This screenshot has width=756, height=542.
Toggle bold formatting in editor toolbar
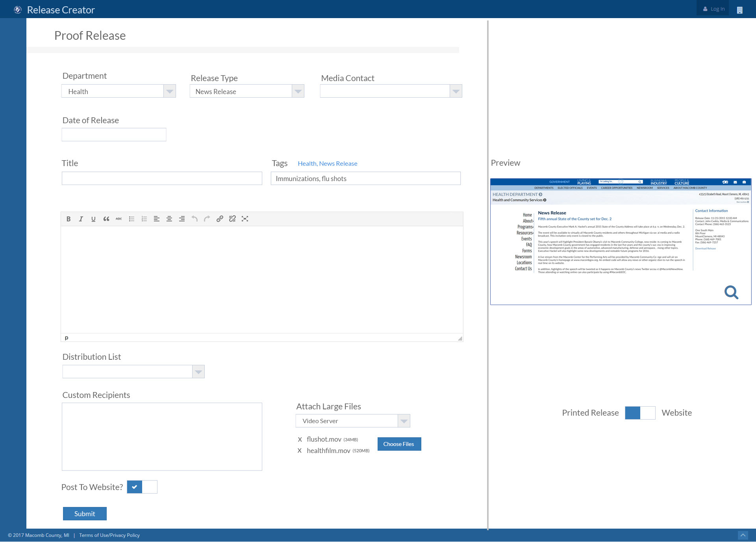point(69,219)
